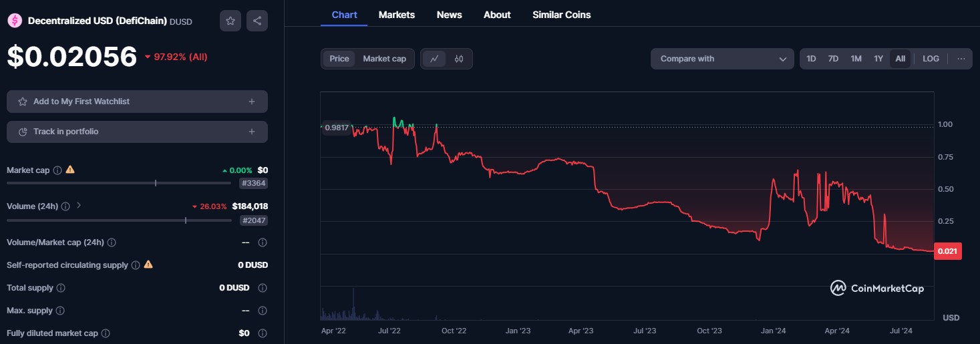Select the line chart view icon
The image size is (980, 344).
(434, 59)
